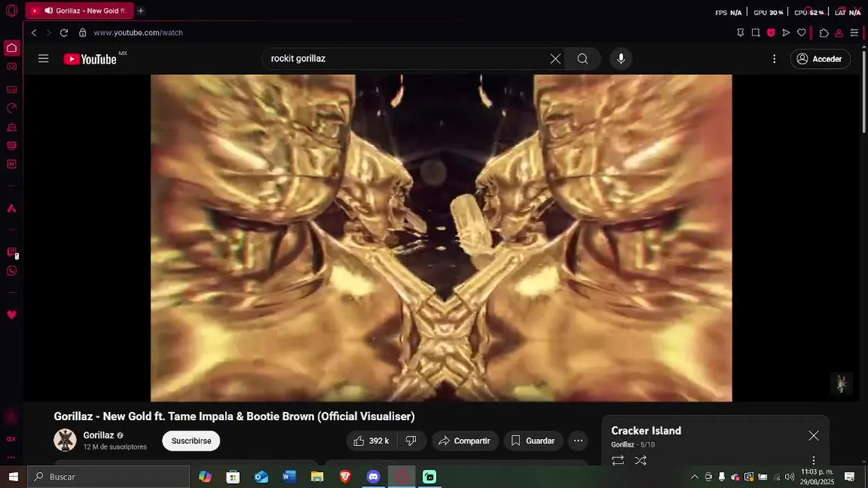Screen dimensions: 868x488
Task: Open the volume control in system tray
Action: coord(789,477)
